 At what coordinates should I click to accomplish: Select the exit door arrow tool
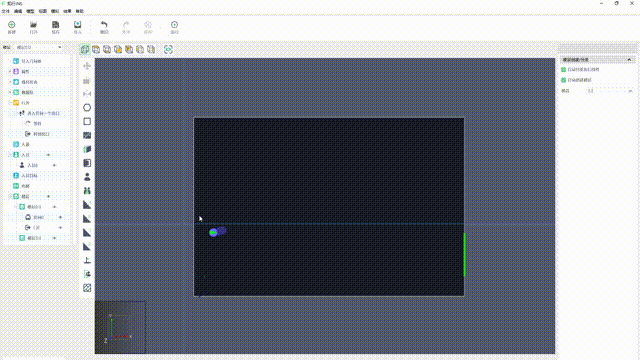click(x=87, y=274)
